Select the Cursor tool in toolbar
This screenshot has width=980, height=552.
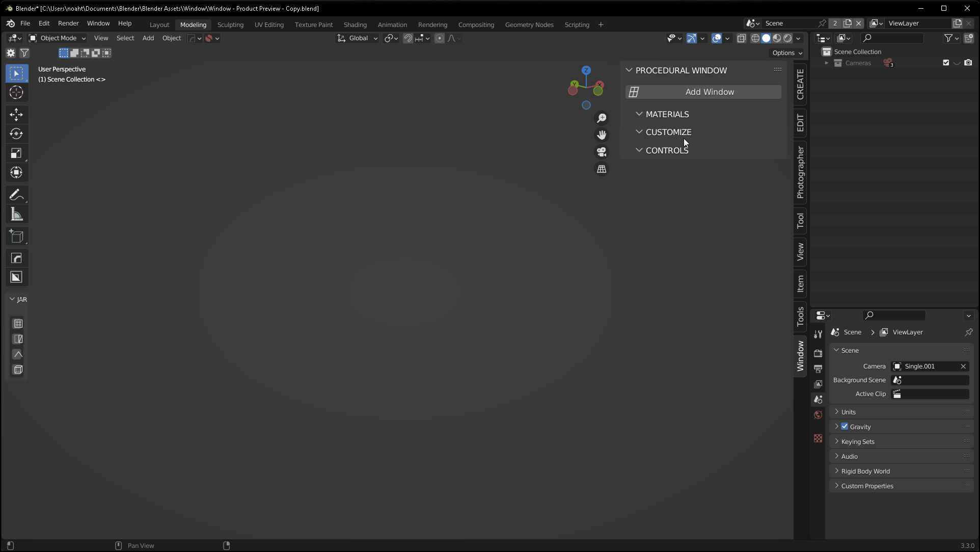[x=16, y=93]
